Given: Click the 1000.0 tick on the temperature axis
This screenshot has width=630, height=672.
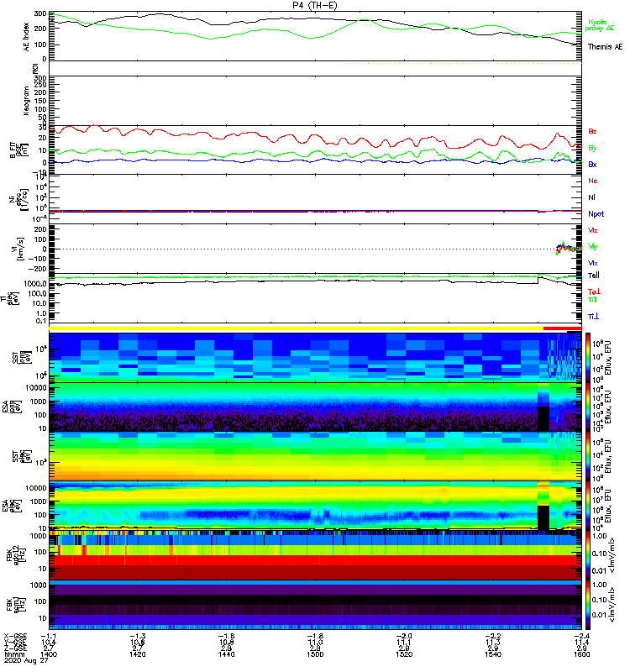Looking at the screenshot, I should pyautogui.click(x=35, y=284).
